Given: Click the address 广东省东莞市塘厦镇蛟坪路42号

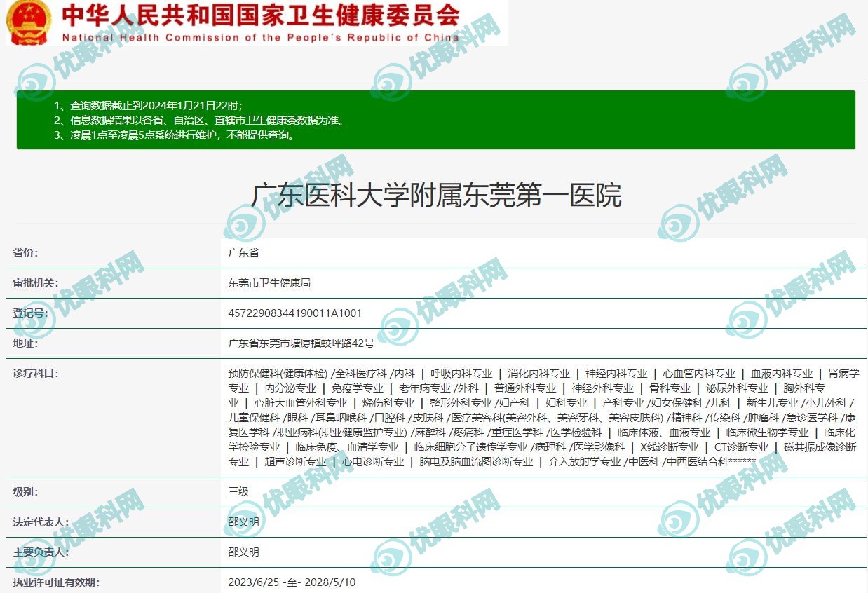Looking at the screenshot, I should click(301, 343).
